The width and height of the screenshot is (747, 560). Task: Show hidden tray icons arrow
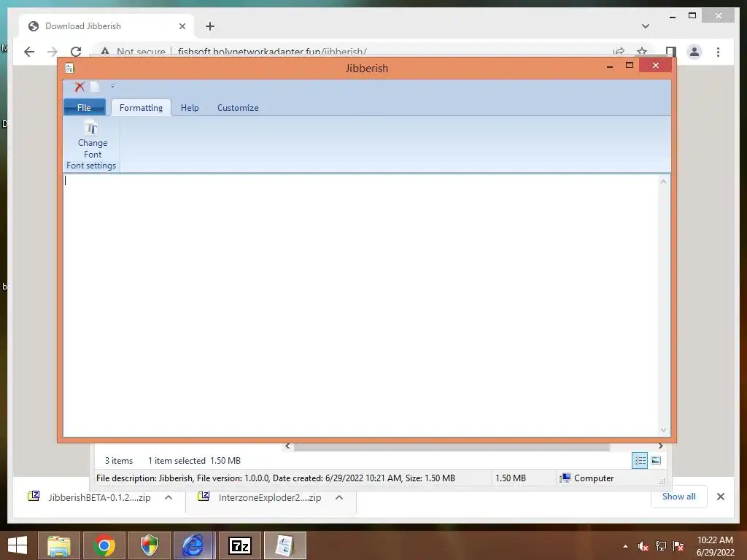tap(625, 546)
